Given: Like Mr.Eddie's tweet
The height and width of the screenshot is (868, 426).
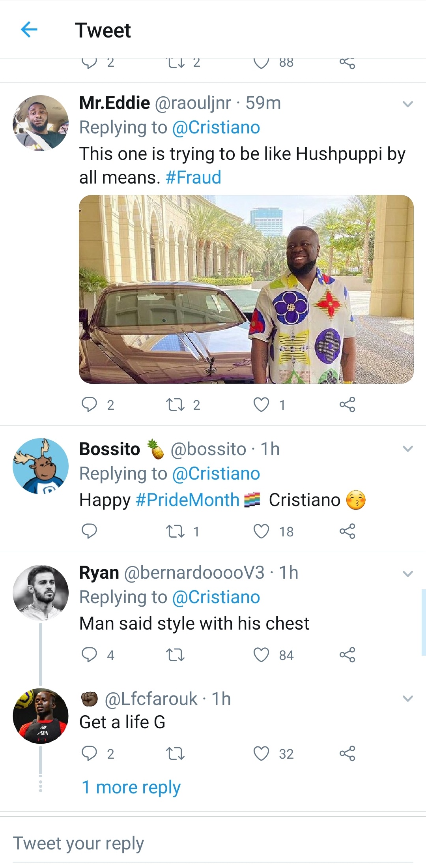Looking at the screenshot, I should click(261, 405).
